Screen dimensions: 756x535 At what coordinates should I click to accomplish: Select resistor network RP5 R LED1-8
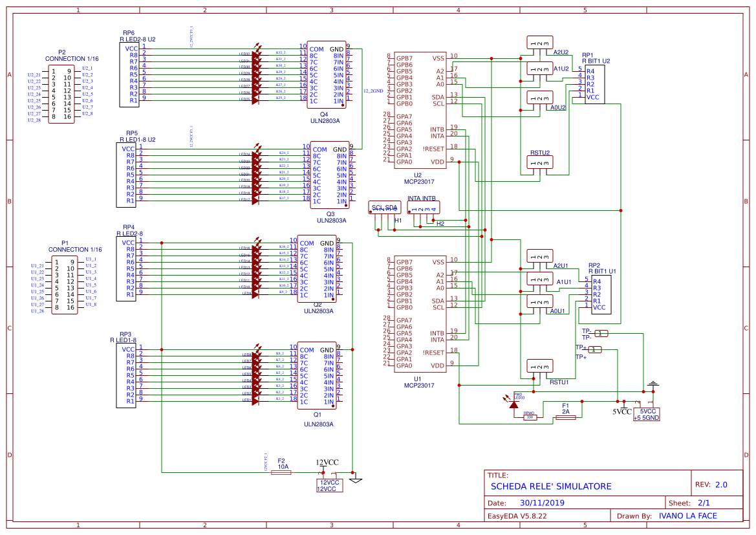tap(127, 175)
